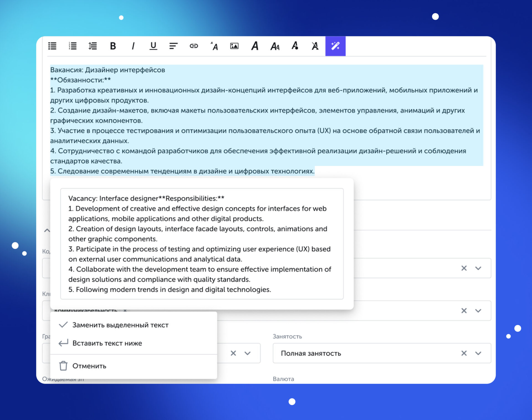
Task: Open the Полная занятость combo box
Action: [382, 353]
